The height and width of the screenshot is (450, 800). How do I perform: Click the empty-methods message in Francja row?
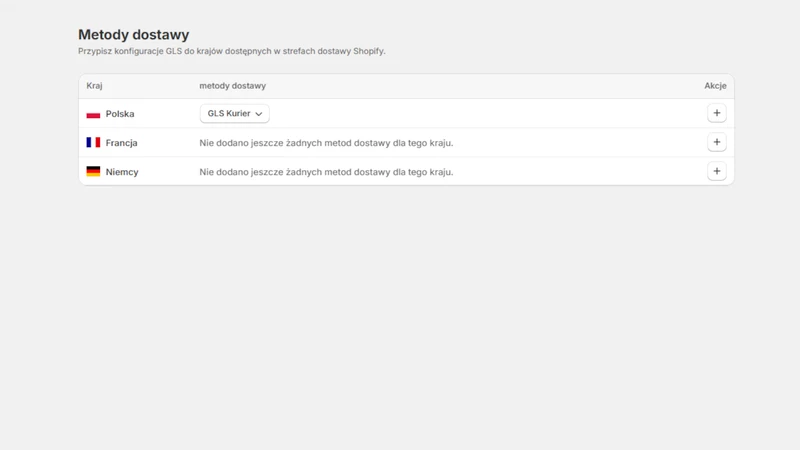point(326,143)
